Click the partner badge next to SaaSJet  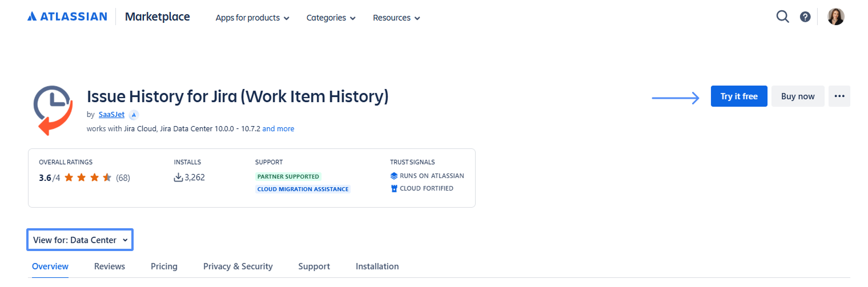point(134,115)
